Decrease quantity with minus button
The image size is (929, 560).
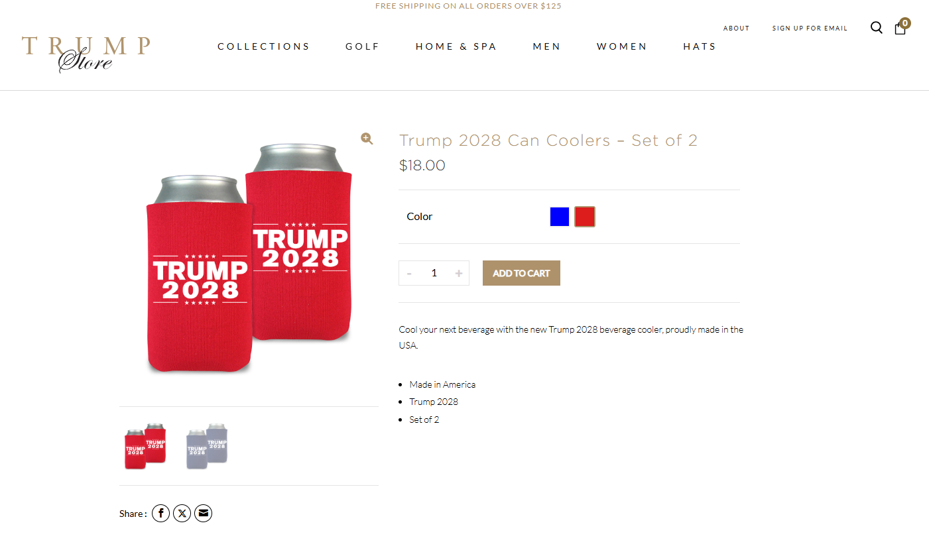[409, 273]
